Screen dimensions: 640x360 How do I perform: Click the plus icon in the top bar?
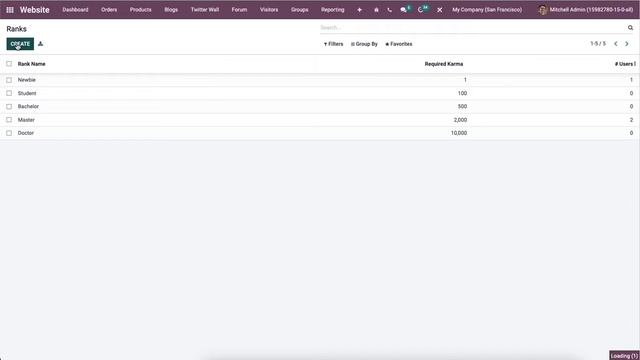point(359,10)
